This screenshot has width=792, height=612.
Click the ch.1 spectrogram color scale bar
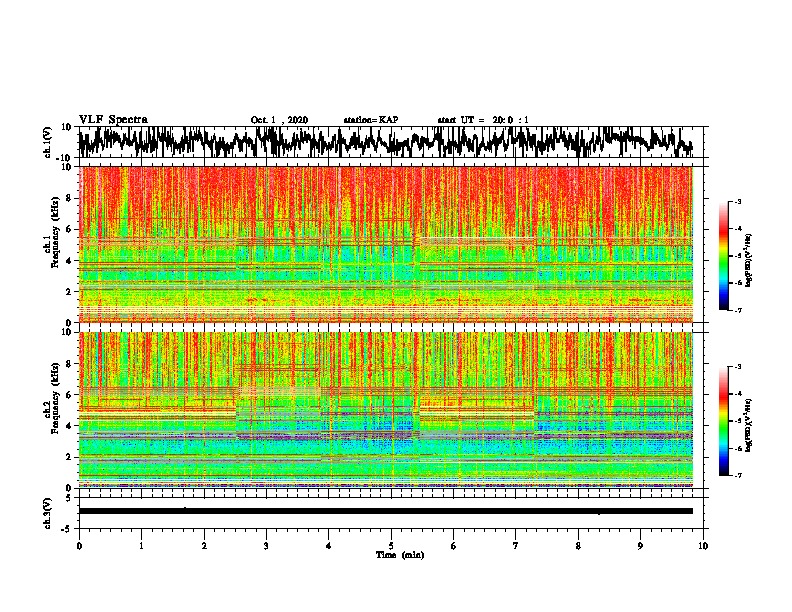(x=723, y=256)
